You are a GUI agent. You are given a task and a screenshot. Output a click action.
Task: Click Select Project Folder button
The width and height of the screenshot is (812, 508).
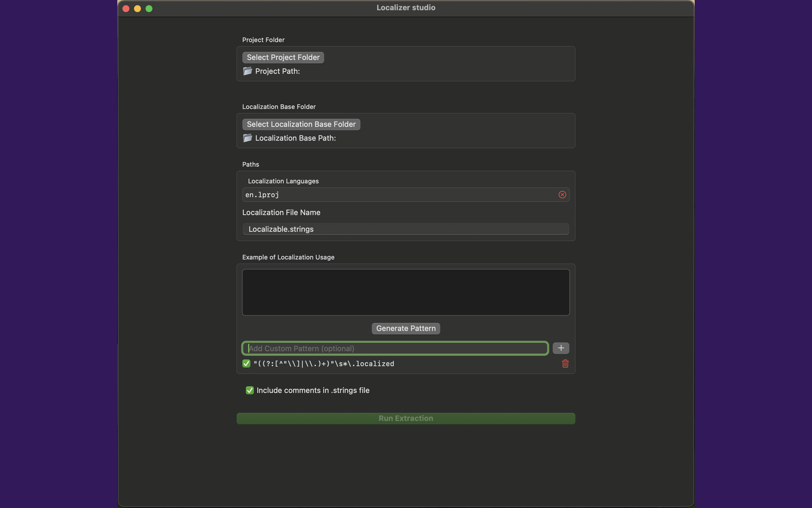[x=283, y=58]
